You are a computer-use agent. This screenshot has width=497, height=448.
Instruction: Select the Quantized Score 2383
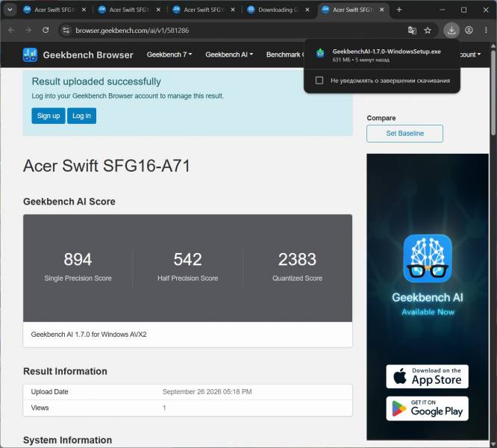(297, 259)
